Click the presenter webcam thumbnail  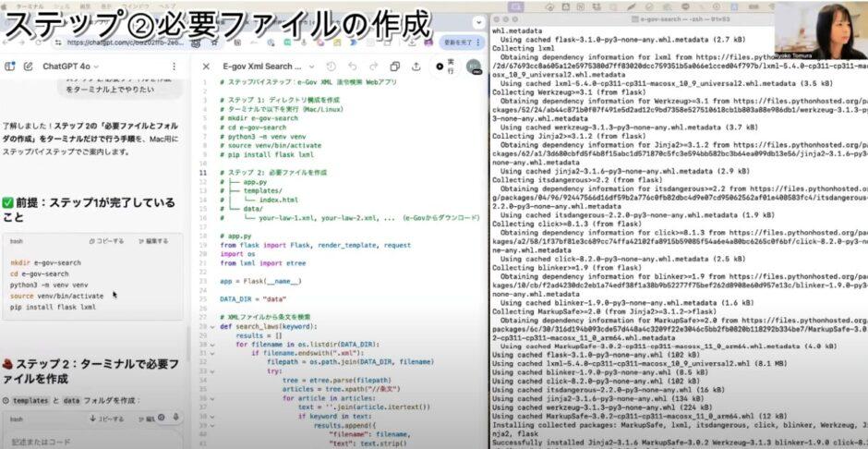pos(820,30)
